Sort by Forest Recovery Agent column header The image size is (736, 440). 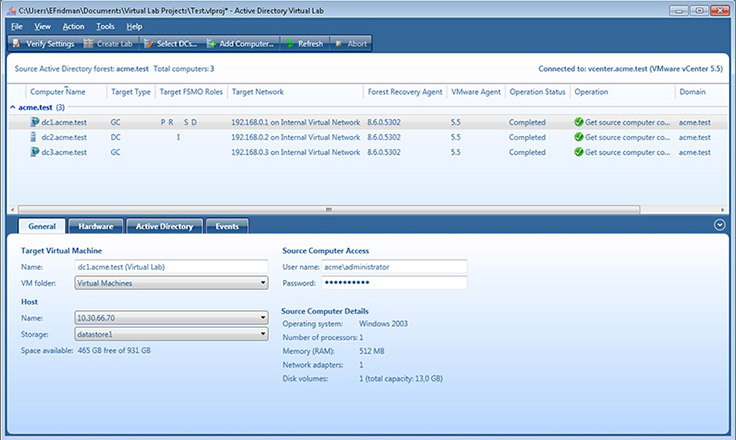coord(405,92)
